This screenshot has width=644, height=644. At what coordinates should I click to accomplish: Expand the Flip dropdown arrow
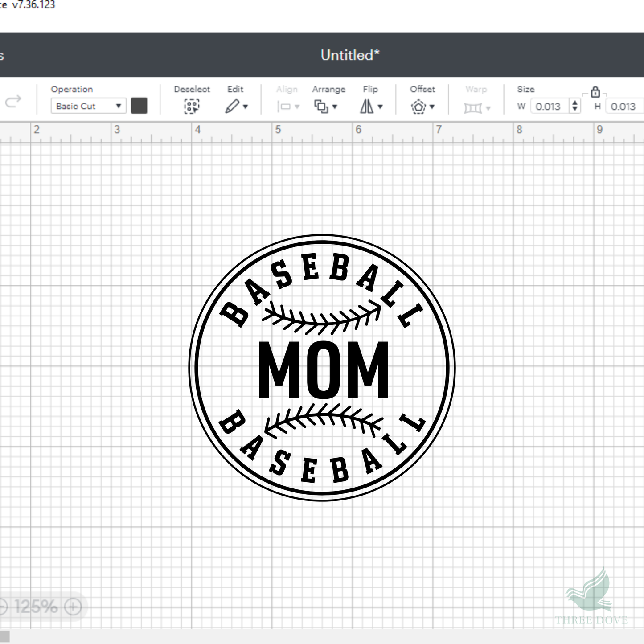[380, 107]
